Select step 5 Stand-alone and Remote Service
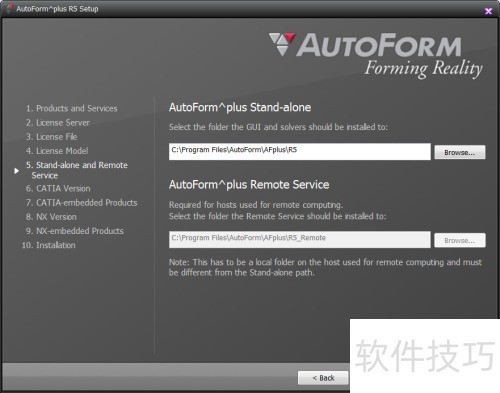This screenshot has width=500, height=393. 77,170
